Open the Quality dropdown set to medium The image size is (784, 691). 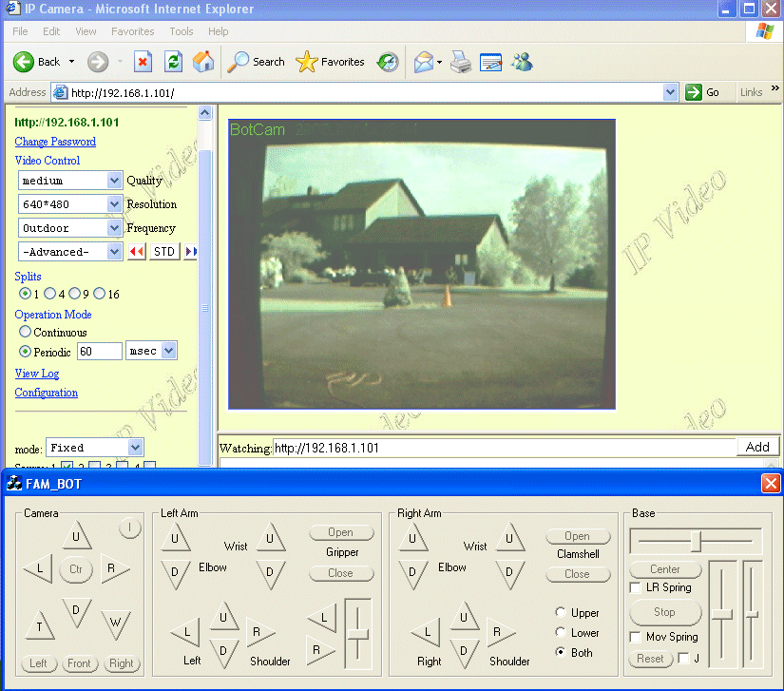[70, 181]
